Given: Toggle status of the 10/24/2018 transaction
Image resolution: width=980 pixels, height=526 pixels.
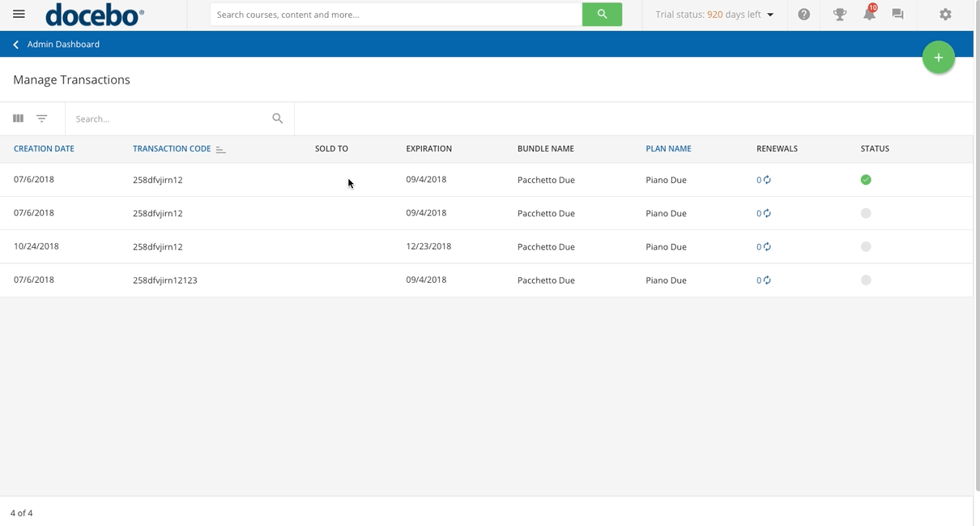Looking at the screenshot, I should point(866,246).
